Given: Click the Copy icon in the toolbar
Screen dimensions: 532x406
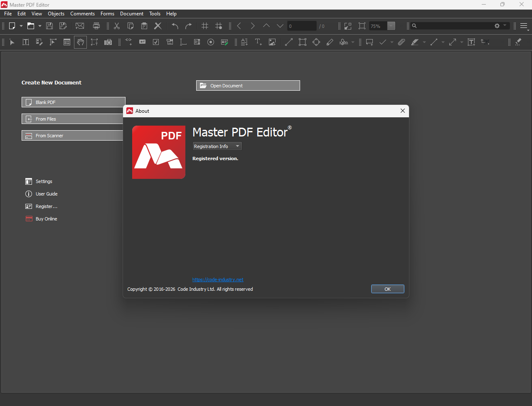Looking at the screenshot, I should (x=131, y=26).
